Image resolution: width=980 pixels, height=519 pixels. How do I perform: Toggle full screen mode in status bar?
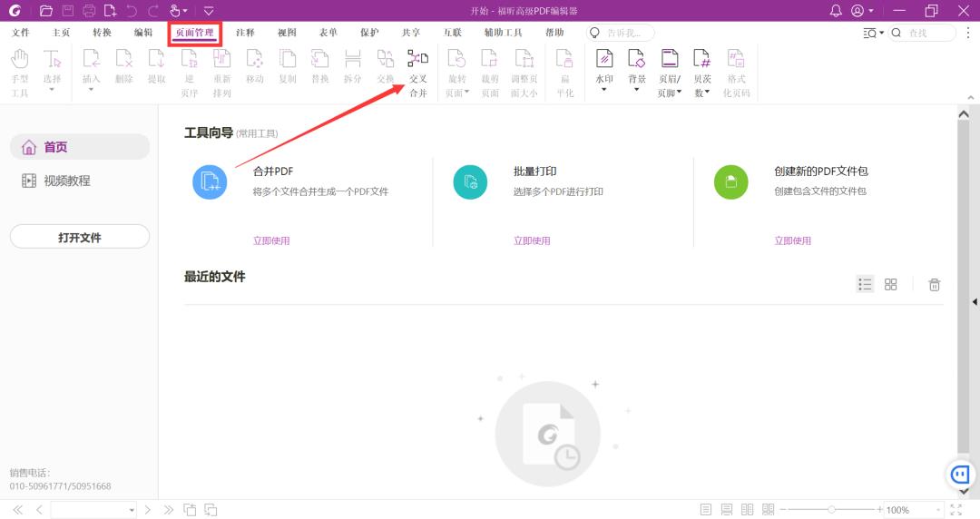click(x=955, y=510)
